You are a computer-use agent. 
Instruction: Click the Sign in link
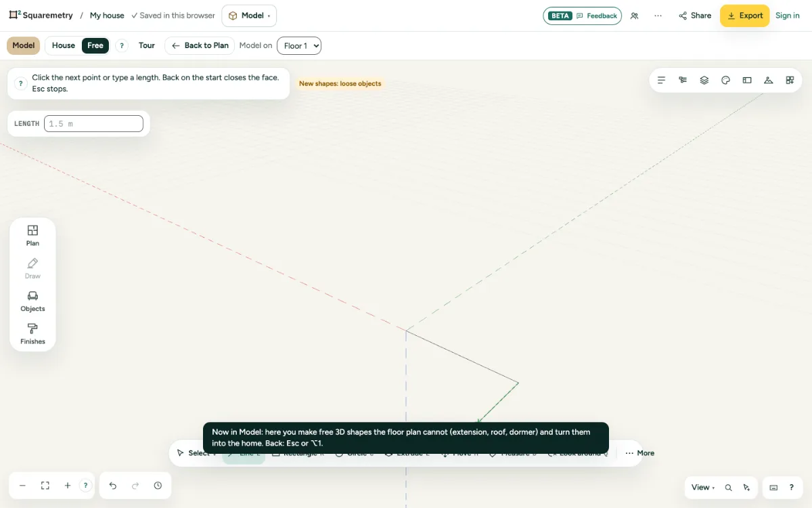tap(788, 16)
